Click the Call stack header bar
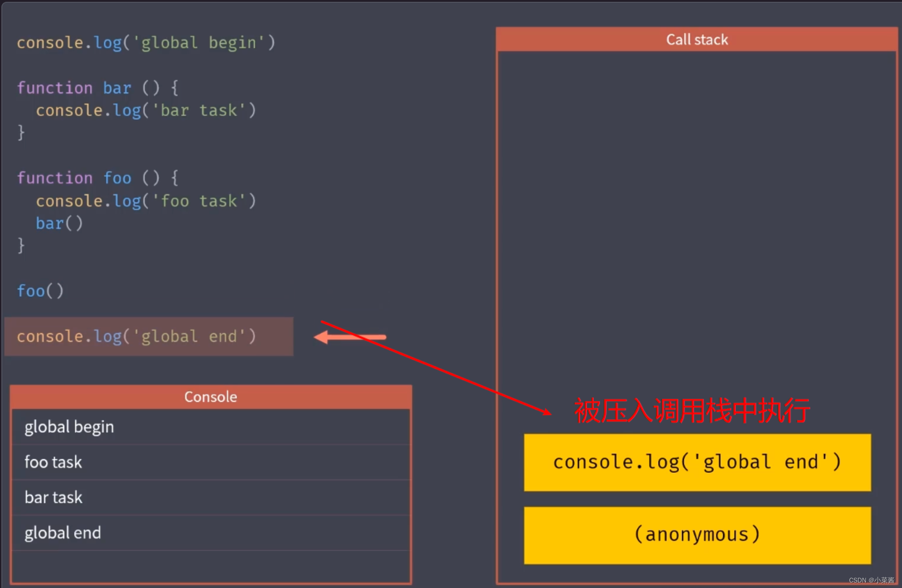 696,40
